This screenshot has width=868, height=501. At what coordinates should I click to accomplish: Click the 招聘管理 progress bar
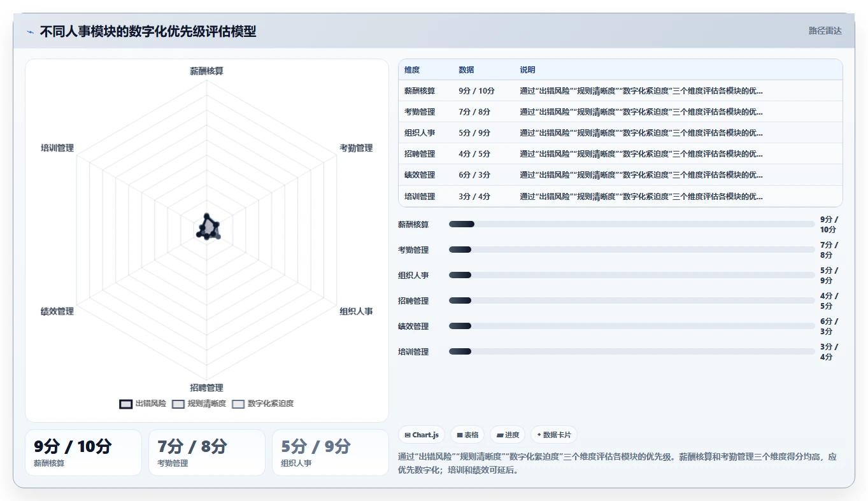[632, 300]
